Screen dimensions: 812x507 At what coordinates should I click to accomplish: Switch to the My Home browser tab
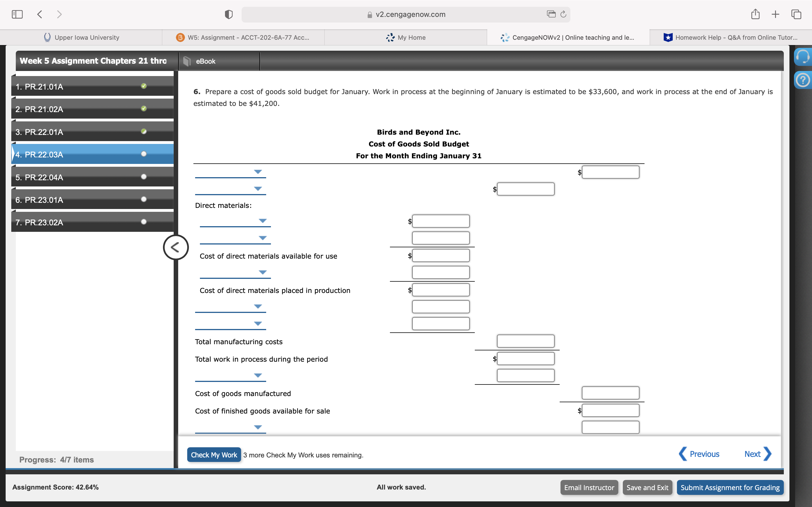[406, 37]
